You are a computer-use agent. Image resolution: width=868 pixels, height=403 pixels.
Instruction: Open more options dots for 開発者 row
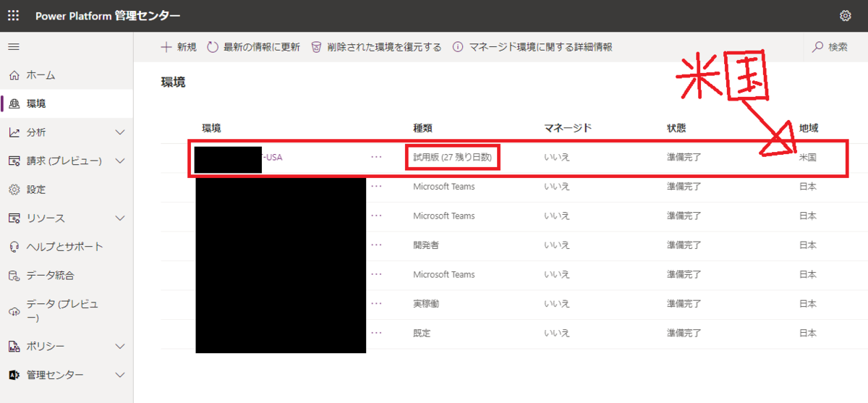[x=376, y=245]
